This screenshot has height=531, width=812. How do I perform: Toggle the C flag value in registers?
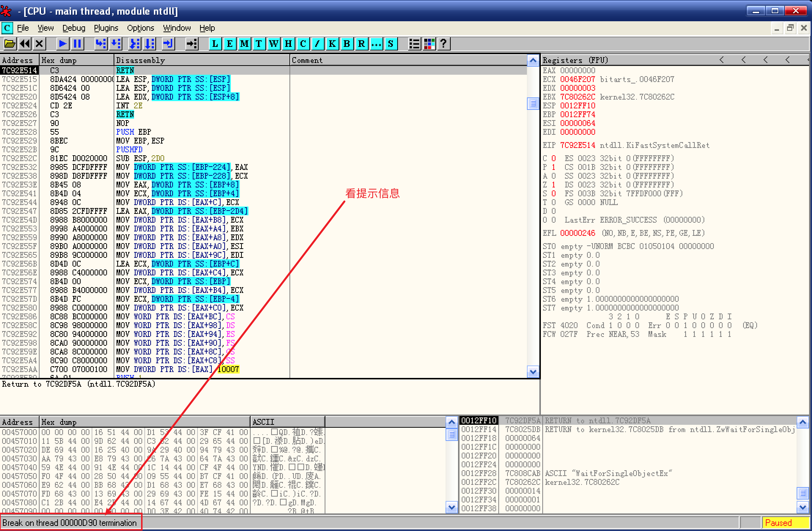coord(553,158)
